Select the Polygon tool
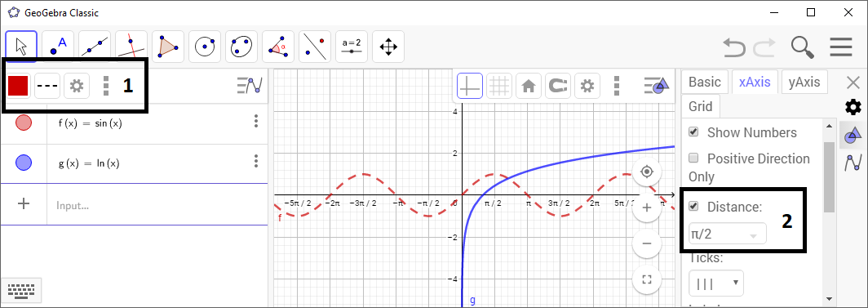The height and width of the screenshot is (308, 868). click(168, 47)
